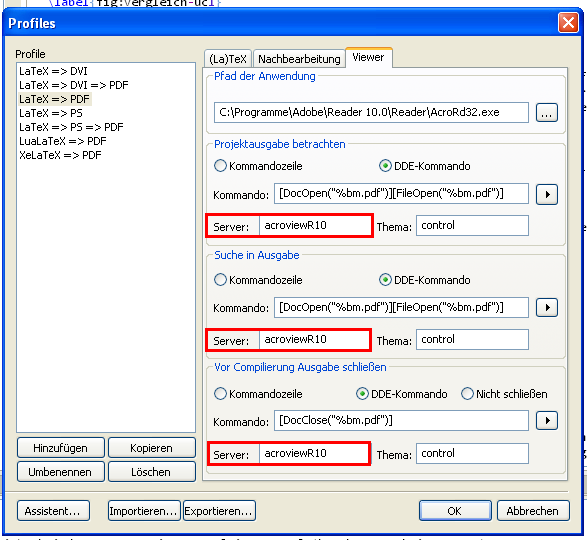Confirm settings with OK
This screenshot has height=540, width=587.
coord(455,511)
